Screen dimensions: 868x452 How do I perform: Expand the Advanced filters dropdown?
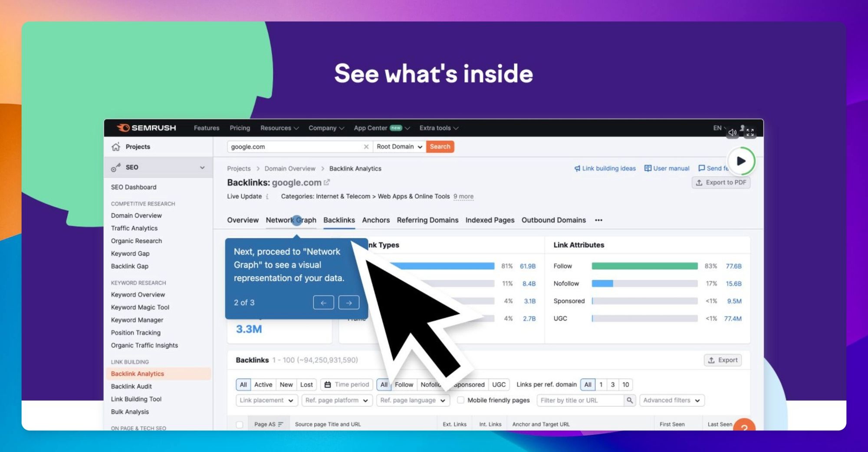(x=671, y=400)
